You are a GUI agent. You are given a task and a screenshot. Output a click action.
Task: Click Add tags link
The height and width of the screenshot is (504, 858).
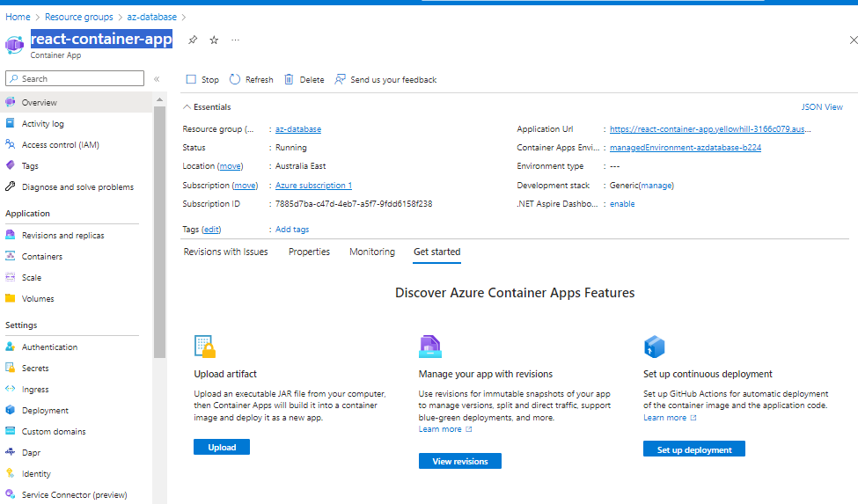(x=292, y=230)
